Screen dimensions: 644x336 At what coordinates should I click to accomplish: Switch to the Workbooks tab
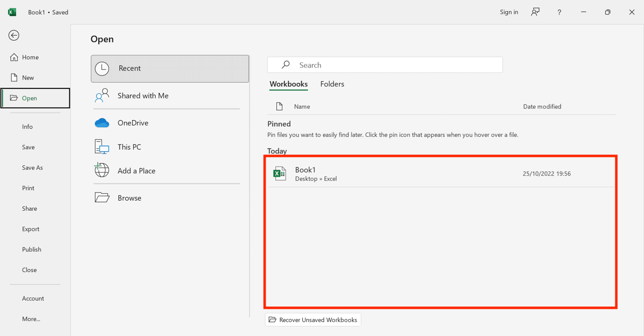coord(288,84)
